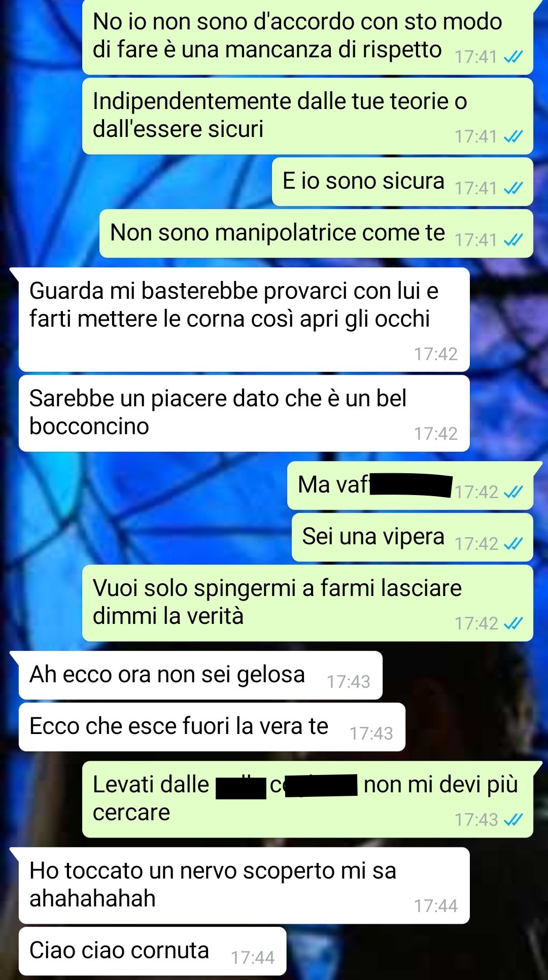Tap 17:42 timestamp on 'bocconcino' message

(x=436, y=433)
